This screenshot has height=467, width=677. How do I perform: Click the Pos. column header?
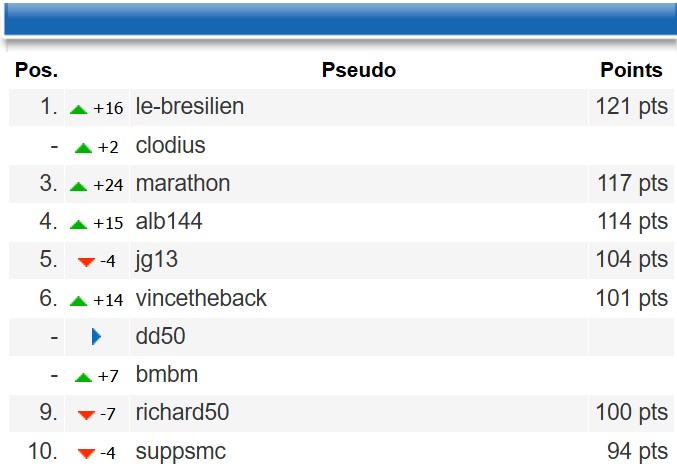(36, 70)
